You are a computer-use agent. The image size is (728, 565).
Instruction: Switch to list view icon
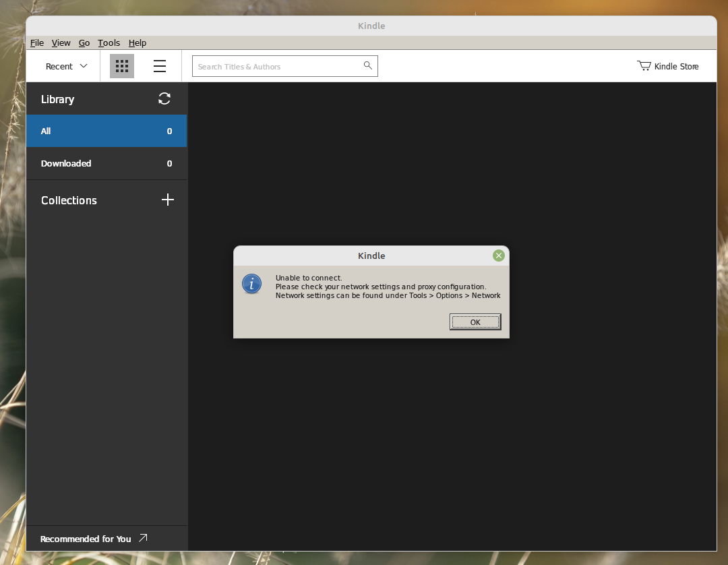pos(160,66)
